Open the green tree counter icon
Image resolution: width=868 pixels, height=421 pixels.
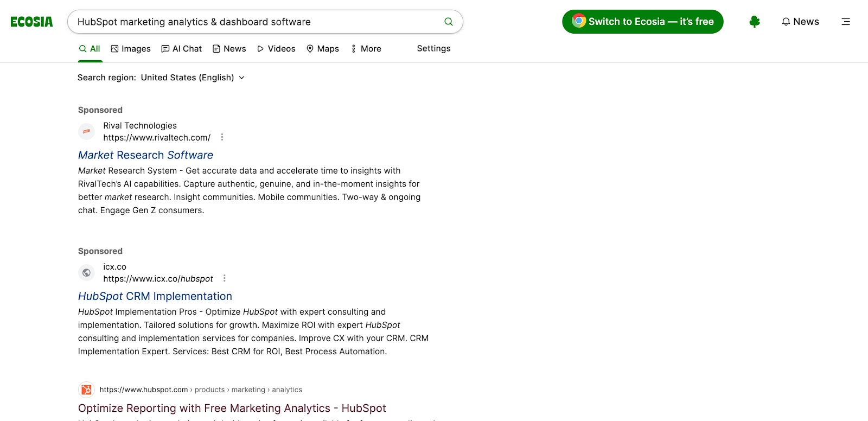[755, 22]
